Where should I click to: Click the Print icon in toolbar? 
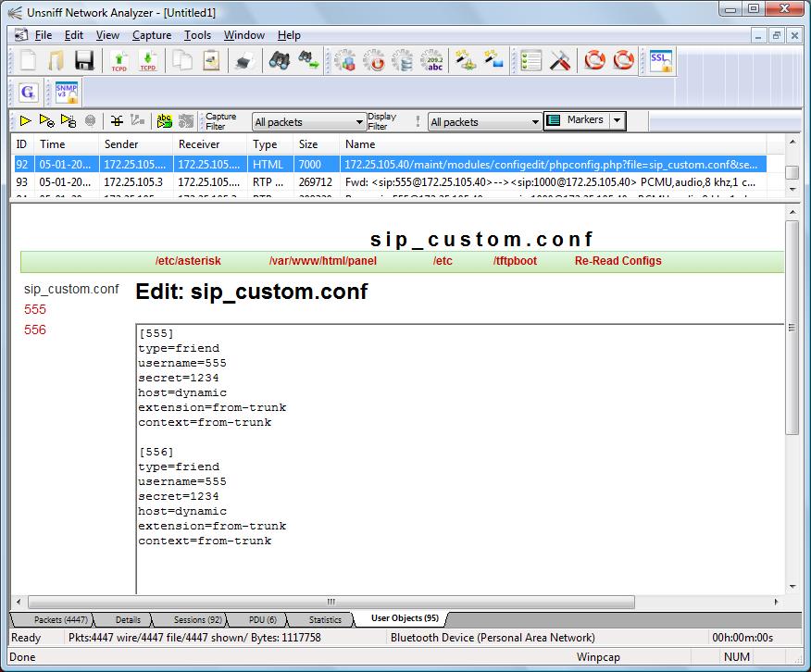243,61
